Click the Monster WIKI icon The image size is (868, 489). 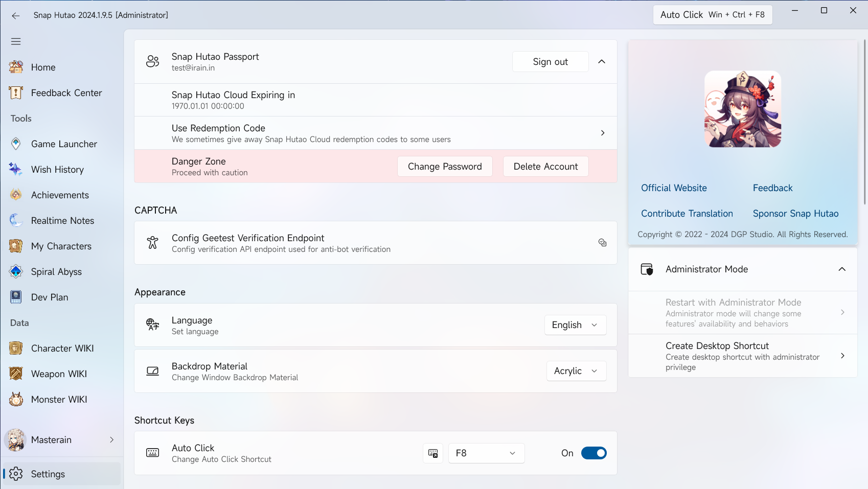click(x=16, y=399)
